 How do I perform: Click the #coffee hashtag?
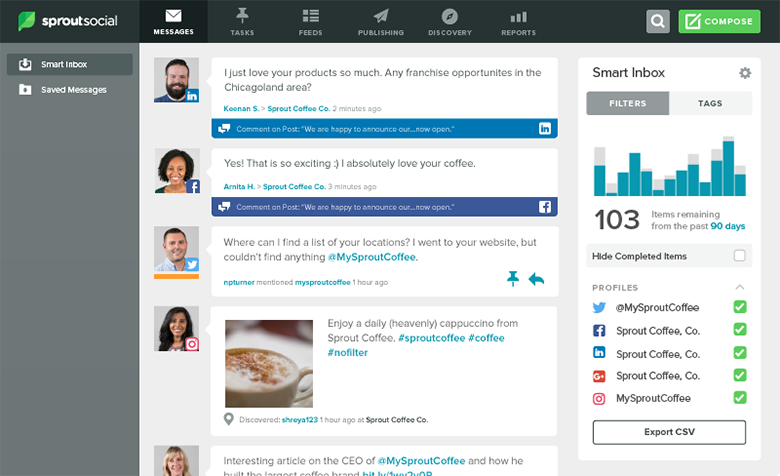[486, 338]
